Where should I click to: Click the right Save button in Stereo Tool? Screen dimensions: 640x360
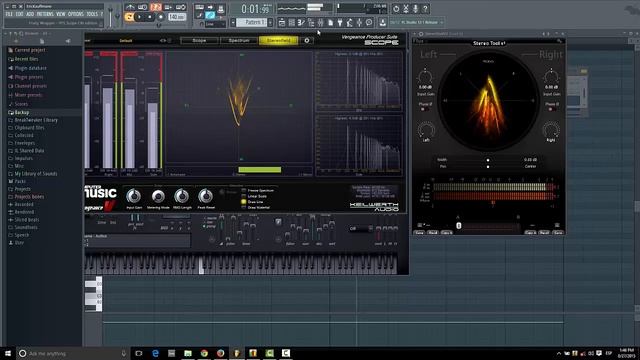tap(558, 232)
